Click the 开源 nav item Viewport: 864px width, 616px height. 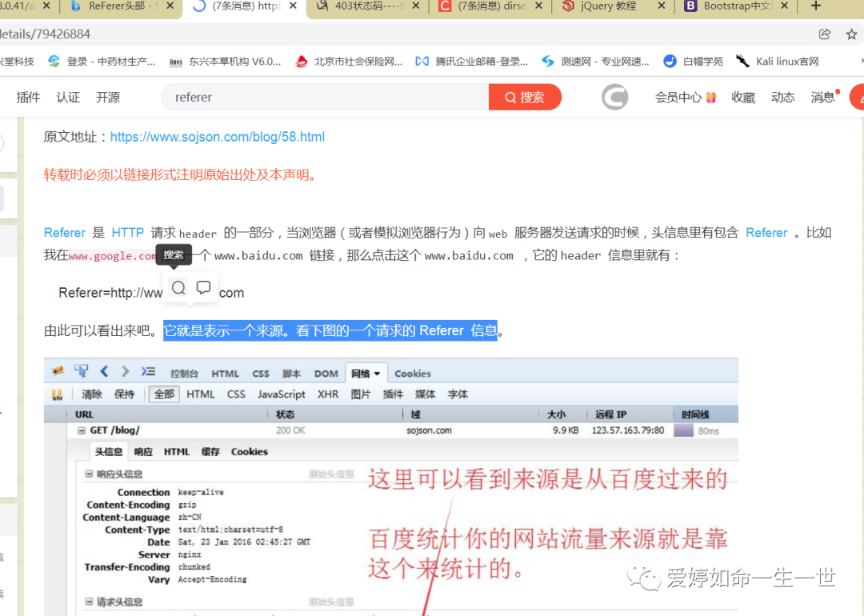pyautogui.click(x=108, y=98)
